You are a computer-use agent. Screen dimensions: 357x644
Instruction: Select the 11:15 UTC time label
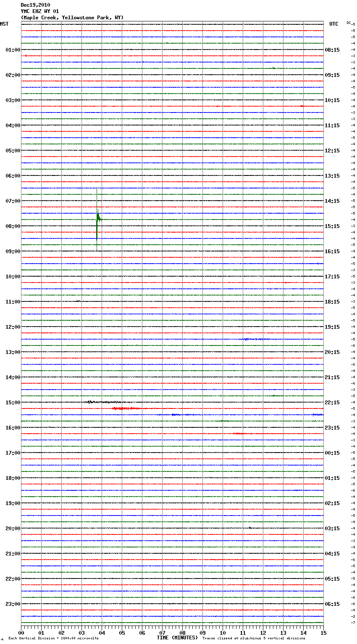pyautogui.click(x=332, y=126)
